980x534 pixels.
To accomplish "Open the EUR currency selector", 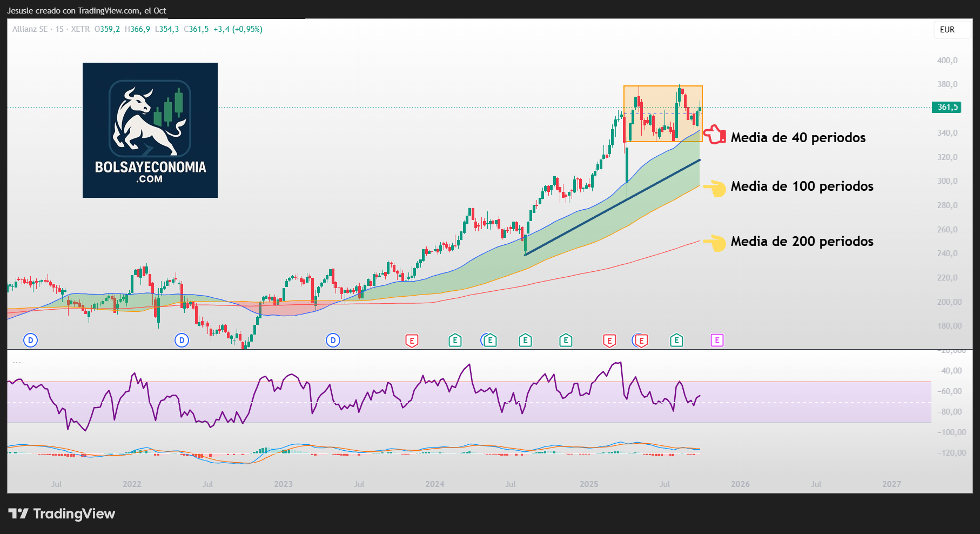I will click(x=947, y=30).
